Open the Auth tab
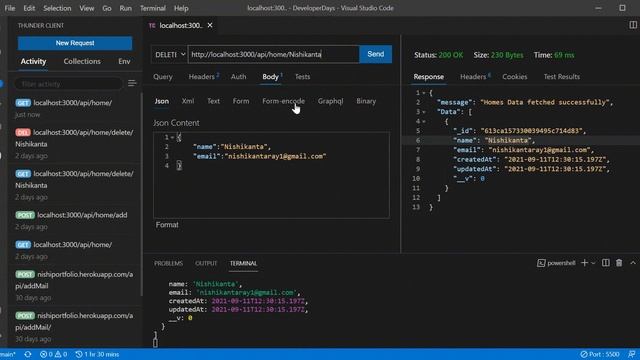The width and height of the screenshot is (640, 360). [x=238, y=77]
